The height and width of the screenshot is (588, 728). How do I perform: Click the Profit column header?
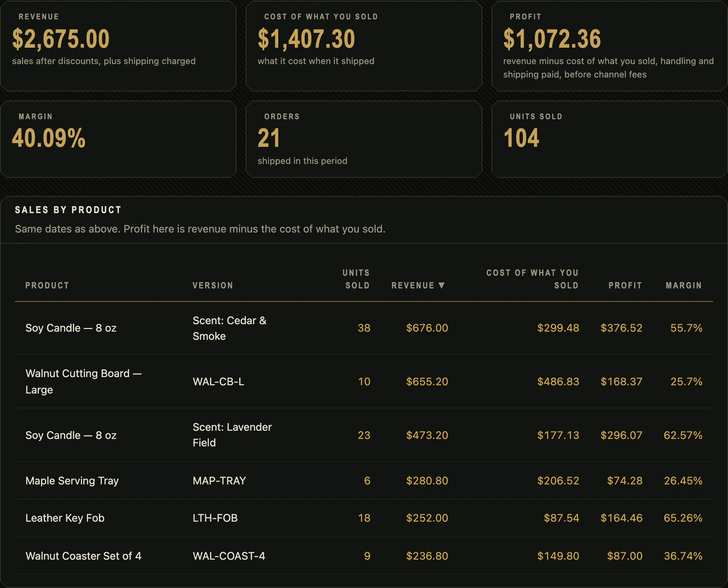pyautogui.click(x=625, y=285)
